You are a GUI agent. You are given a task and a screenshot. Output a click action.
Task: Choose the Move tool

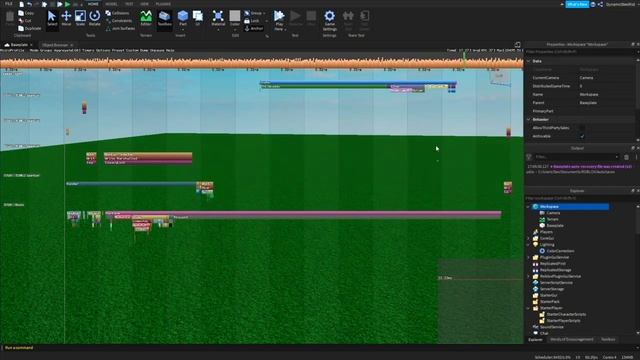[66, 18]
